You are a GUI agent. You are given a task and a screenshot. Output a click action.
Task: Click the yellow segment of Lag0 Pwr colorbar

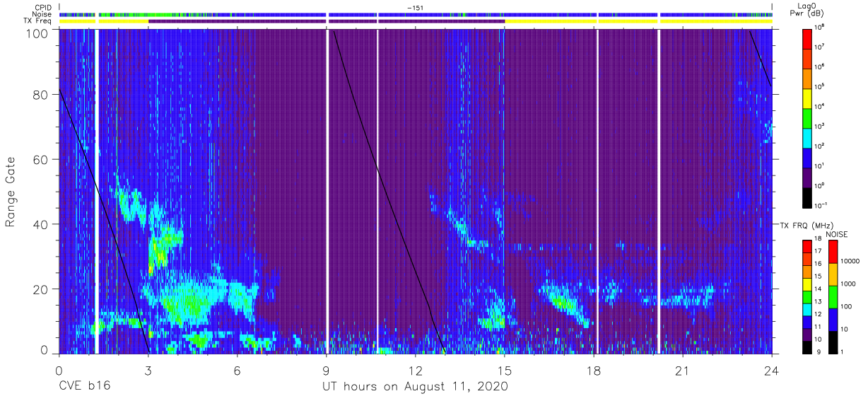[x=807, y=97]
